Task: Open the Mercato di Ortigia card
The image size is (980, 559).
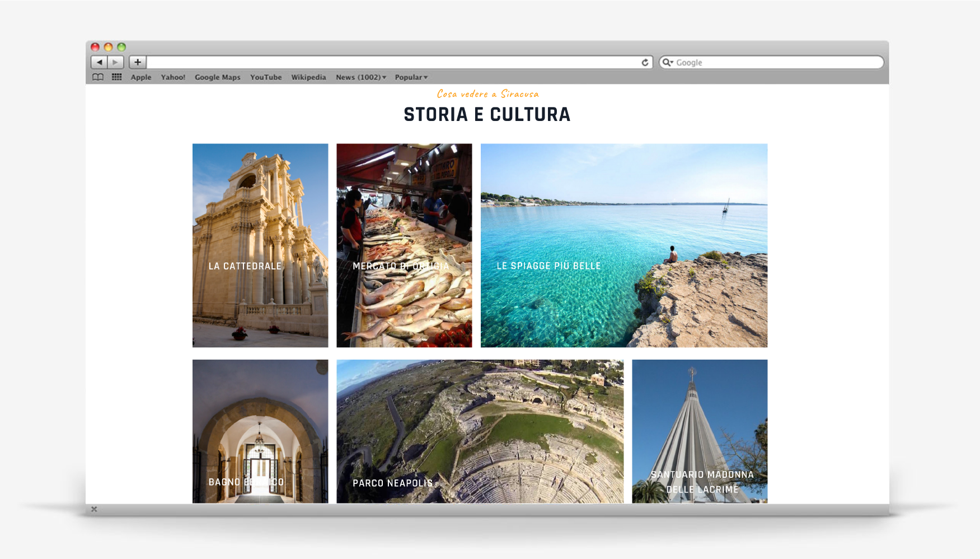Action: coord(404,245)
